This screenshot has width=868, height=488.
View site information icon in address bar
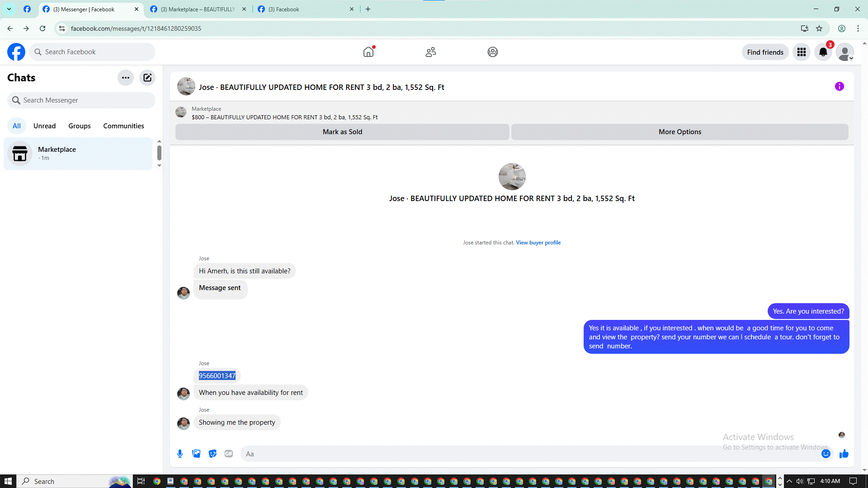click(x=62, y=28)
